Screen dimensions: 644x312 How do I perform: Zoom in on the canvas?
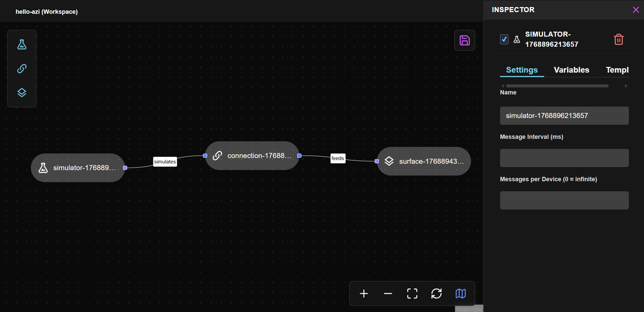tap(364, 294)
